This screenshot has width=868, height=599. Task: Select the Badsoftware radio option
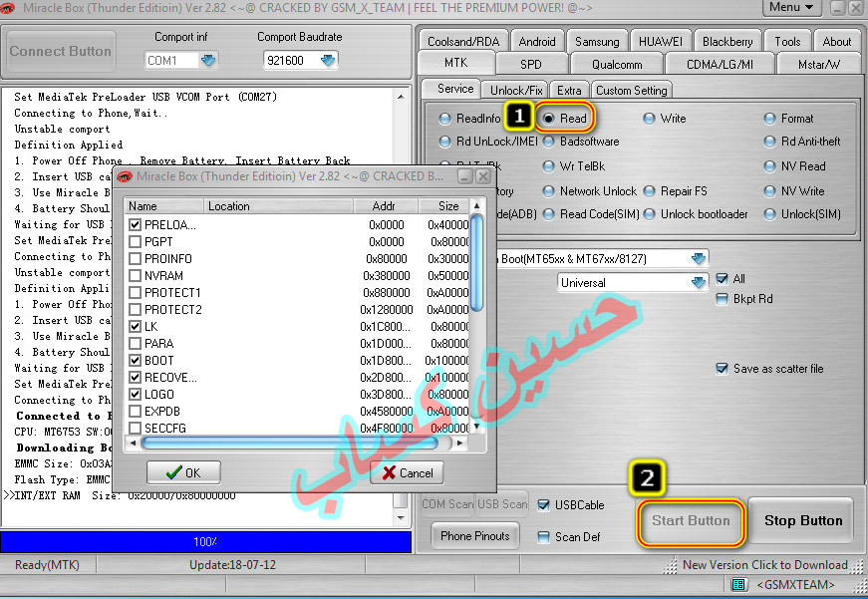click(548, 142)
